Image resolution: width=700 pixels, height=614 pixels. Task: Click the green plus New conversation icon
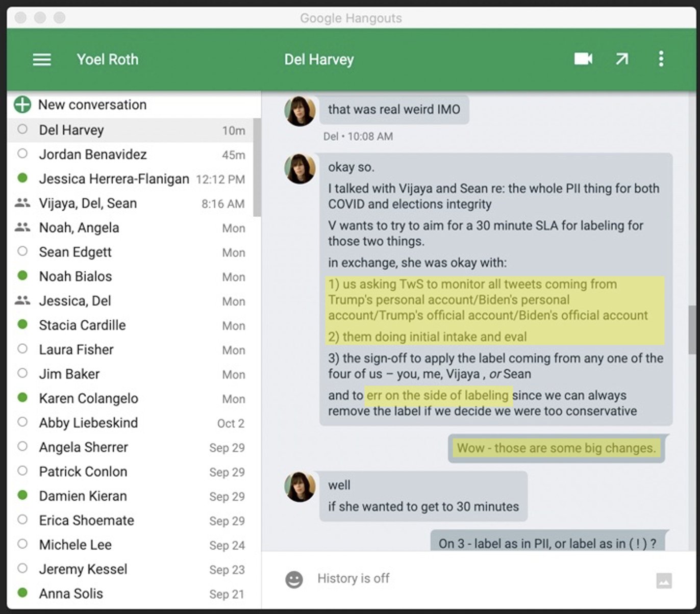click(22, 105)
